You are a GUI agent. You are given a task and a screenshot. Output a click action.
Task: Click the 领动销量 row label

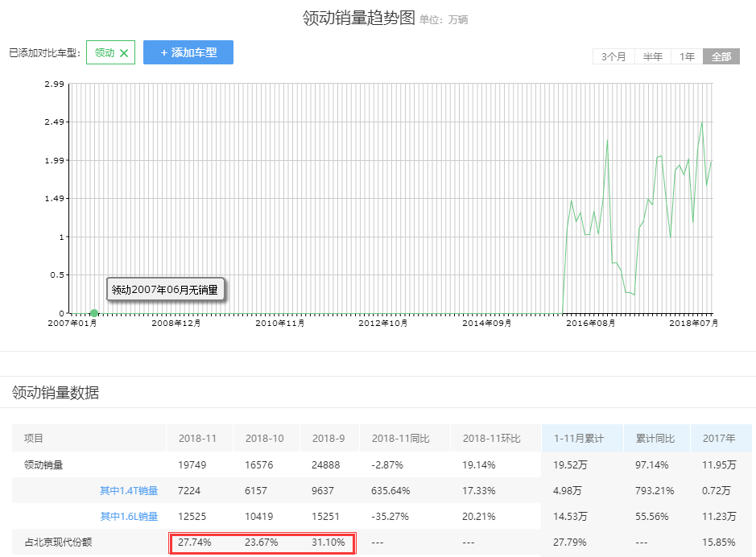point(43,465)
